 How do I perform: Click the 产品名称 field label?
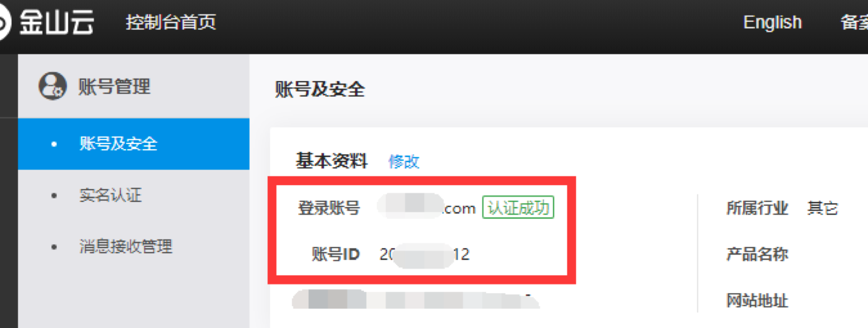tap(757, 254)
